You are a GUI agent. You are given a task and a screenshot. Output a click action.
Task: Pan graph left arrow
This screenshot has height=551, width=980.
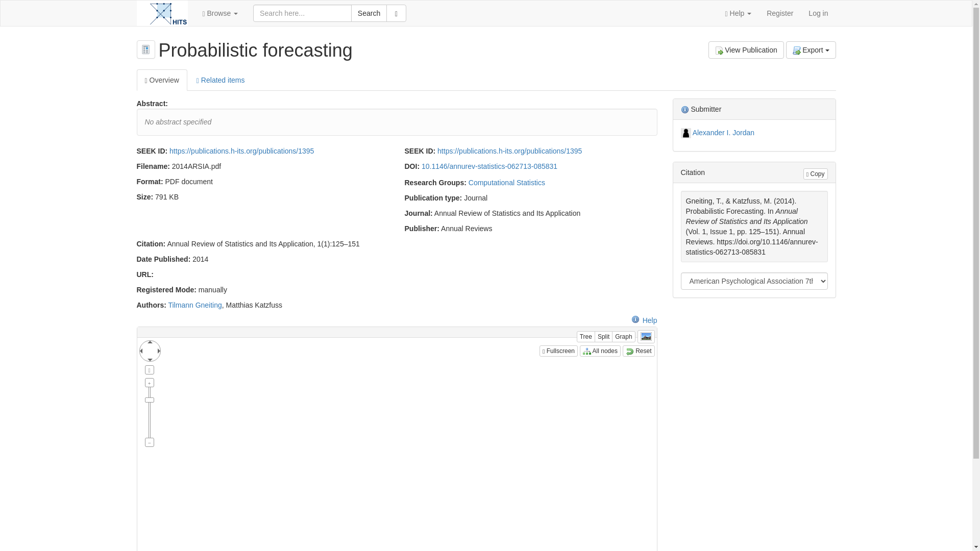click(141, 351)
